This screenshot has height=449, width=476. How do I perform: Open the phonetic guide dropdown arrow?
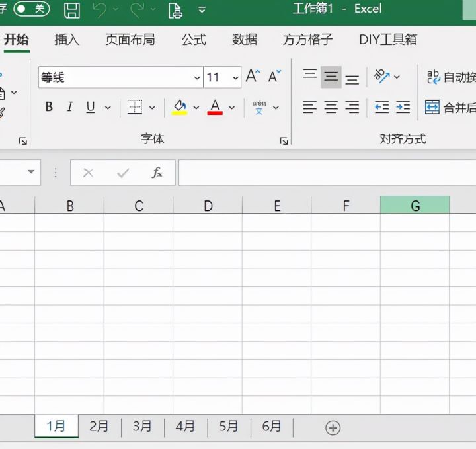(x=276, y=108)
